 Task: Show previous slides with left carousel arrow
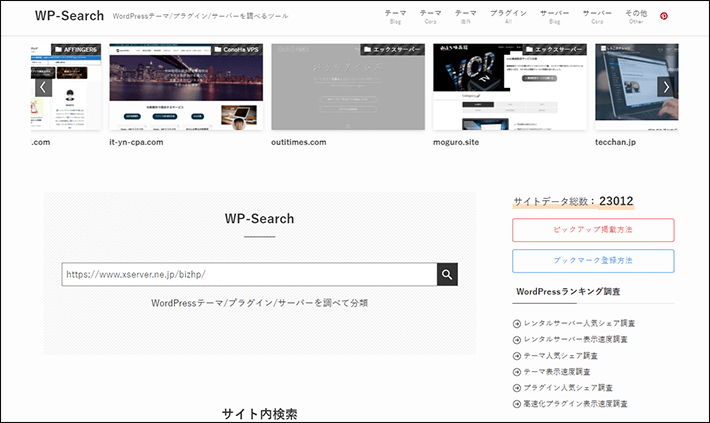pyautogui.click(x=43, y=87)
